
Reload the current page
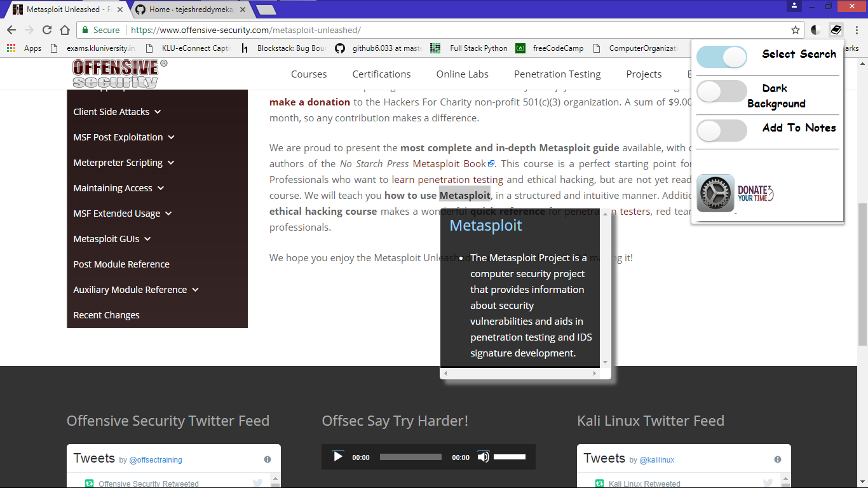(x=47, y=30)
